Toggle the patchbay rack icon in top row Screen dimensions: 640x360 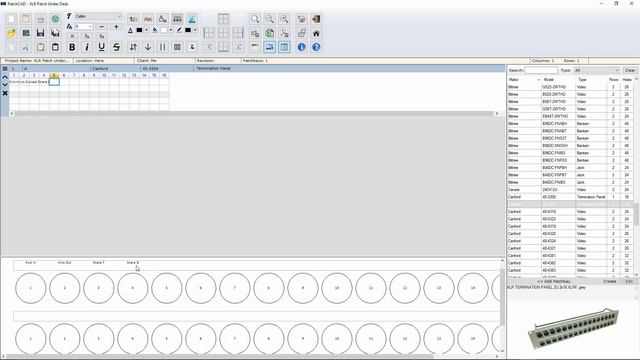(177, 19)
